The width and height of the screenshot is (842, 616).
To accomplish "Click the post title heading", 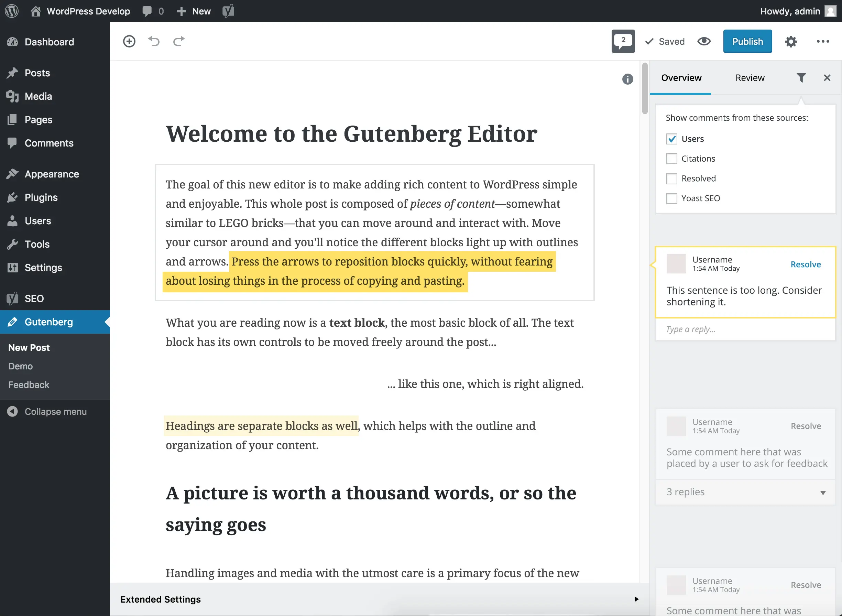I will click(x=351, y=133).
